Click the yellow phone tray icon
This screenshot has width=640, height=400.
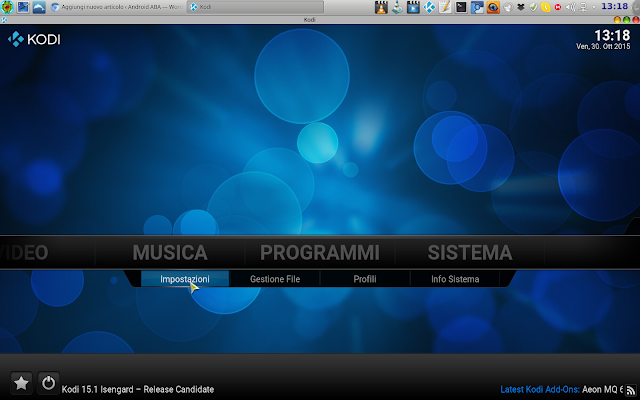[546, 7]
